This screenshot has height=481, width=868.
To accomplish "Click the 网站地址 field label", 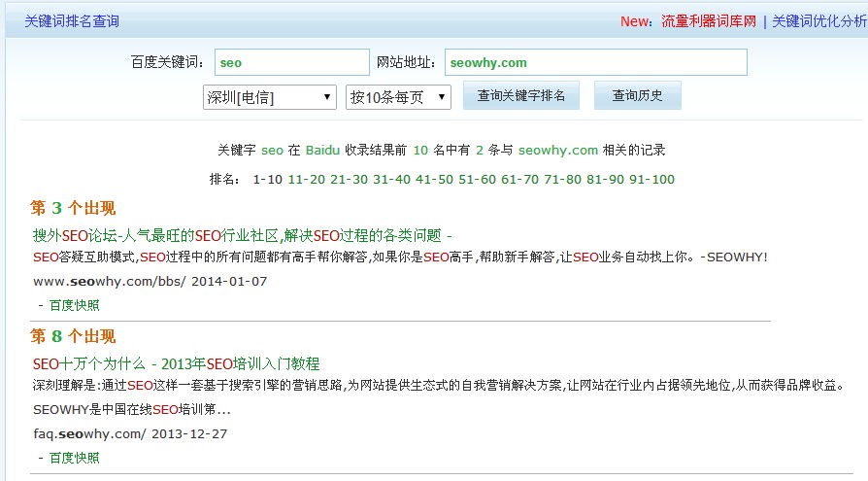I will pyautogui.click(x=406, y=62).
